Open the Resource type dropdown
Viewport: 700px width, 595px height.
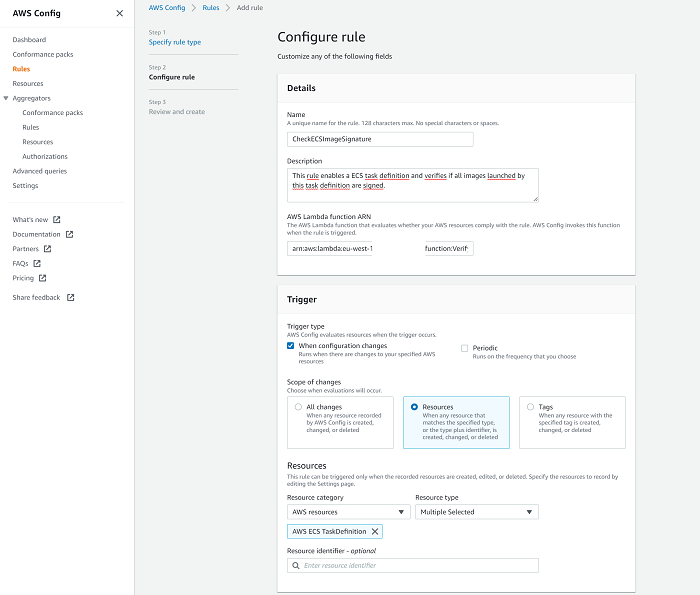(x=477, y=512)
